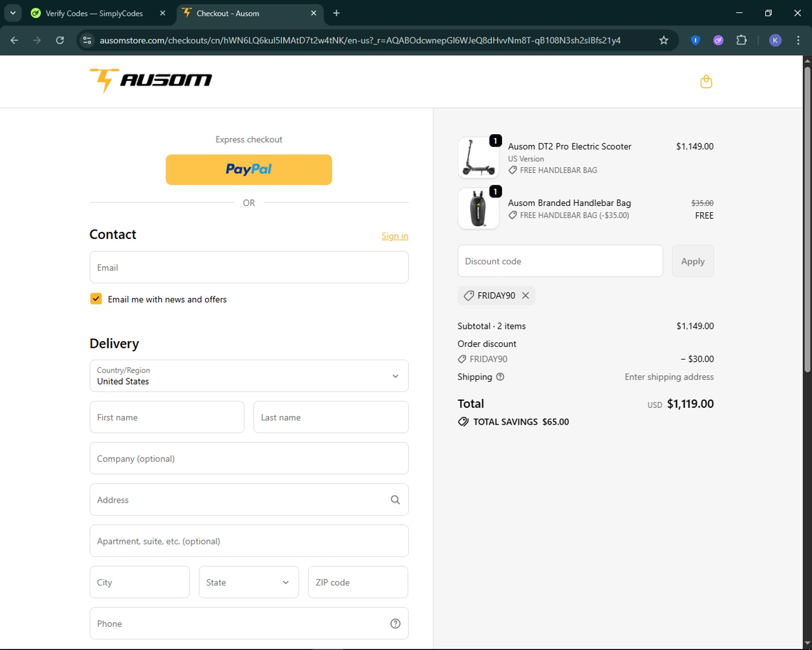Reload the checkout page
Viewport: 812px width, 650px height.
coord(60,40)
